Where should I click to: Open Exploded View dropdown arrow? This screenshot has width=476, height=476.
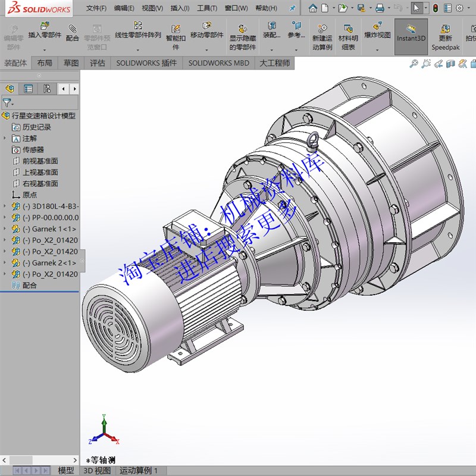coord(377,50)
